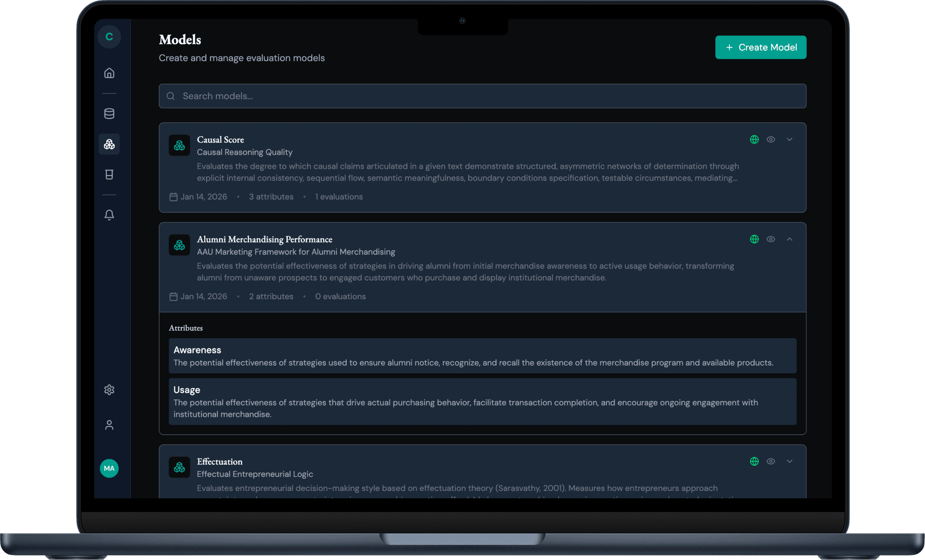
Task: Open the Home section in the sidebar
Action: click(109, 73)
